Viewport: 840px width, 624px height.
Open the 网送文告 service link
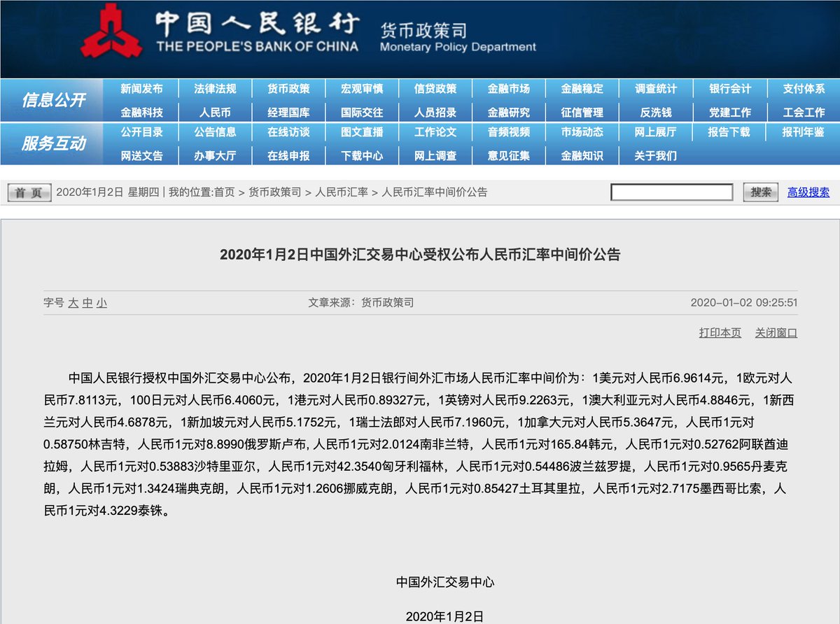[141, 156]
